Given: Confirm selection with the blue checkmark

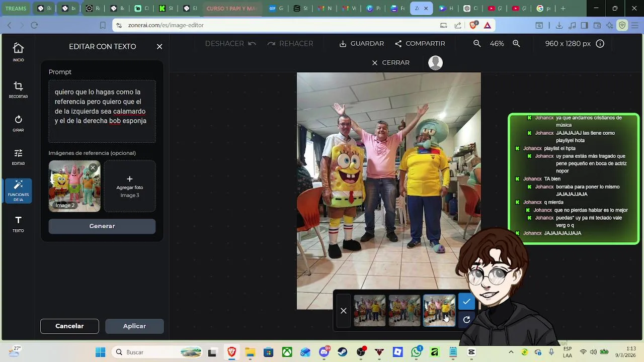Looking at the screenshot, I should click(466, 302).
